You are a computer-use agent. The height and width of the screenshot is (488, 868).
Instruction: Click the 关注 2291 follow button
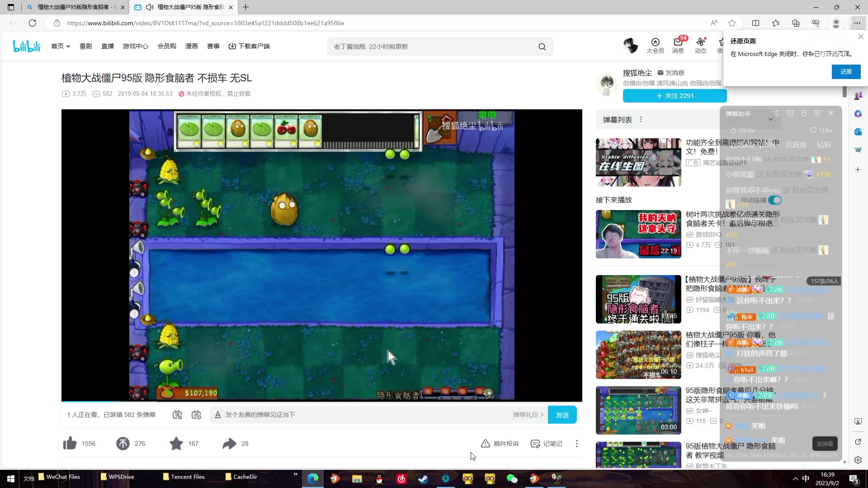pos(675,96)
